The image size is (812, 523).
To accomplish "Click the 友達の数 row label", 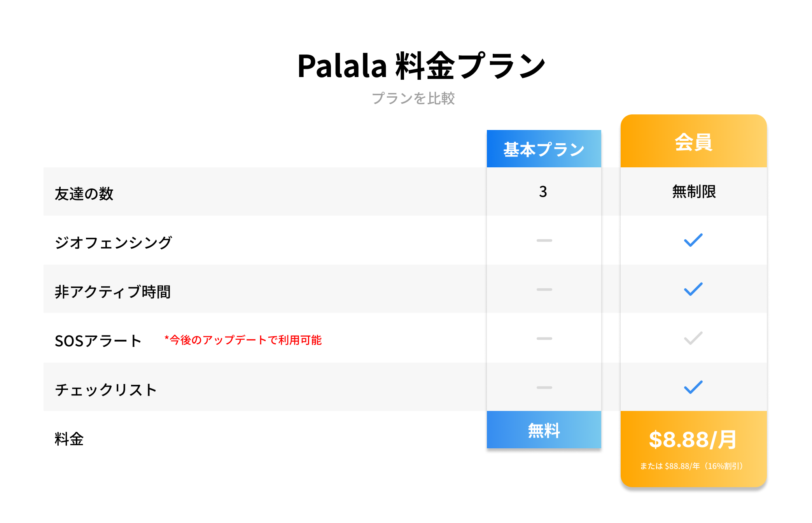I will click(x=84, y=193).
